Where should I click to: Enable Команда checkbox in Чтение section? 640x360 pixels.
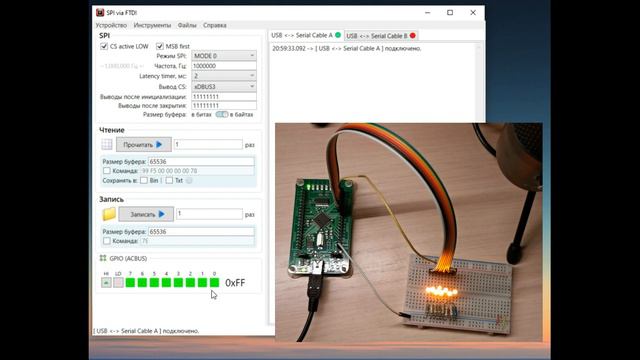(107, 171)
